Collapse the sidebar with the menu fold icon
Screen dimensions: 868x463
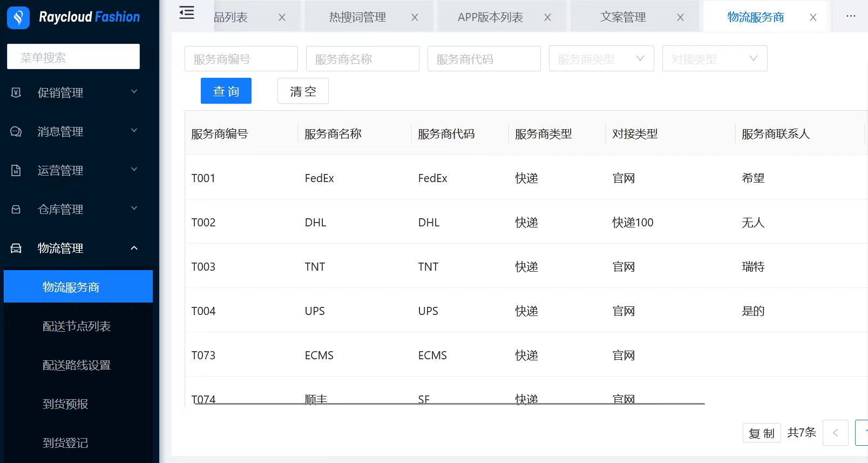coord(187,12)
